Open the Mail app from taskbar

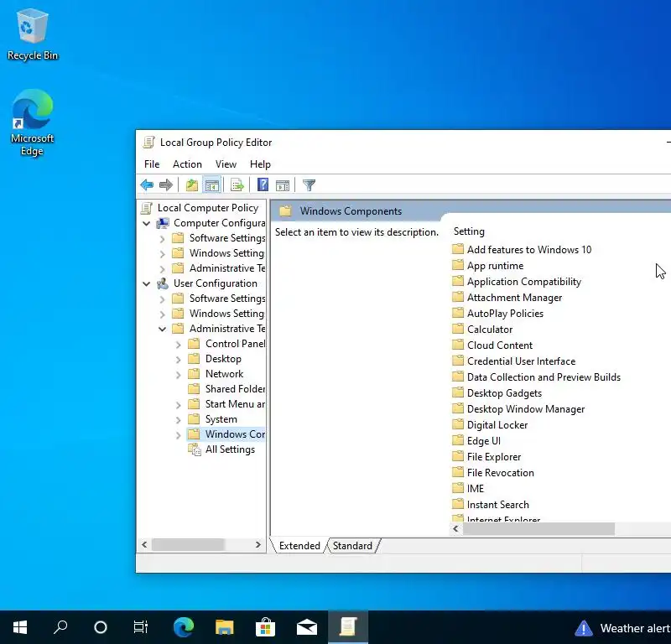[x=307, y=628]
